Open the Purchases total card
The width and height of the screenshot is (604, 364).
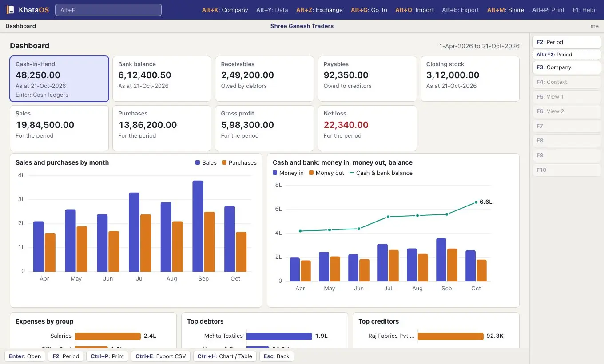pyautogui.click(x=162, y=128)
